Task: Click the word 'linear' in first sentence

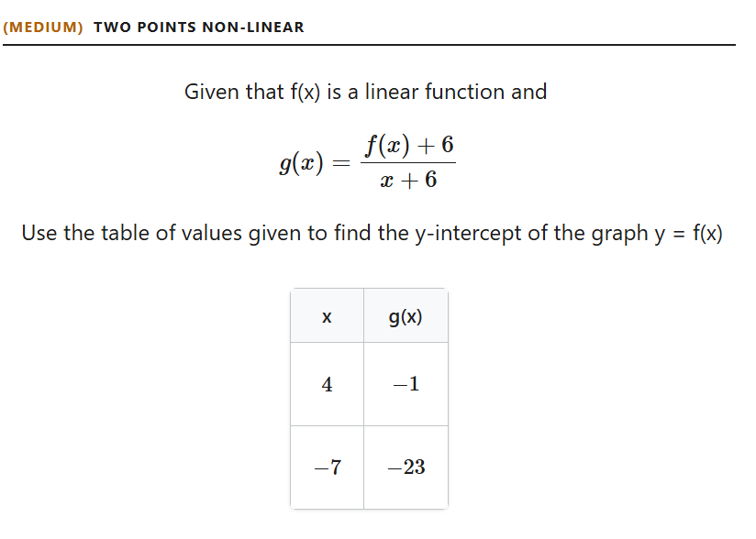Action: click(391, 92)
